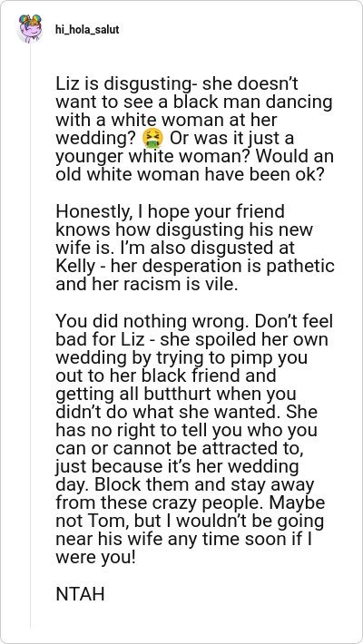Collapse the comment via vertical thread line
The width and height of the screenshot is (363, 644).
coord(30,336)
